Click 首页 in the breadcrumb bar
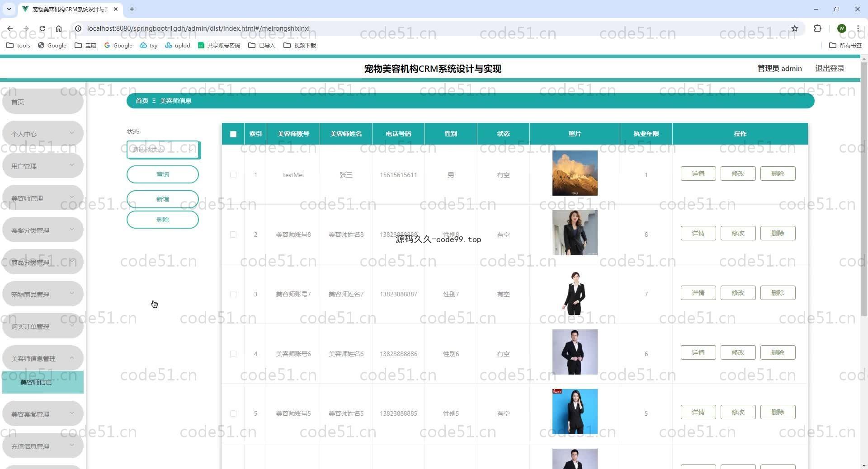The image size is (868, 469). 142,101
